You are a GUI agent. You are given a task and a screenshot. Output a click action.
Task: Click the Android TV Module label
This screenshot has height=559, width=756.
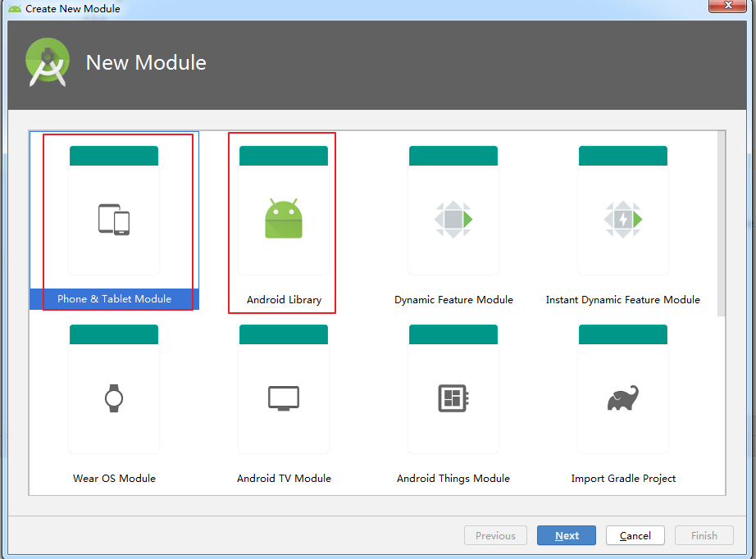(x=284, y=479)
